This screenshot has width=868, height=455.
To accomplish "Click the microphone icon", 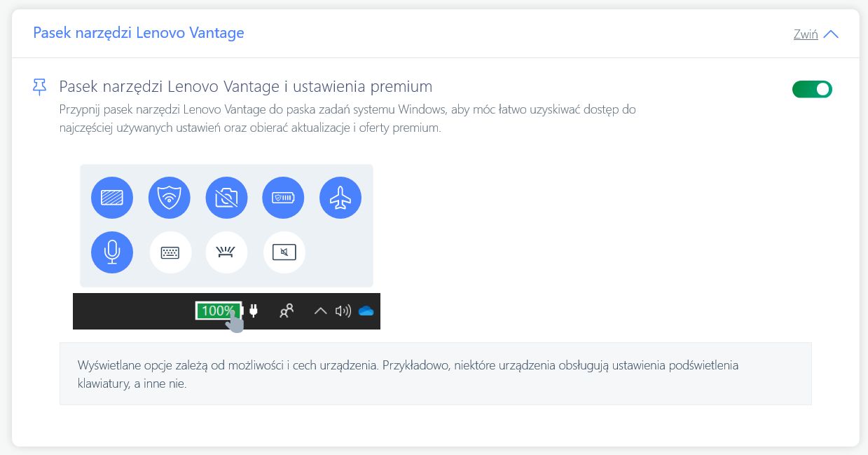I will tap(112, 252).
